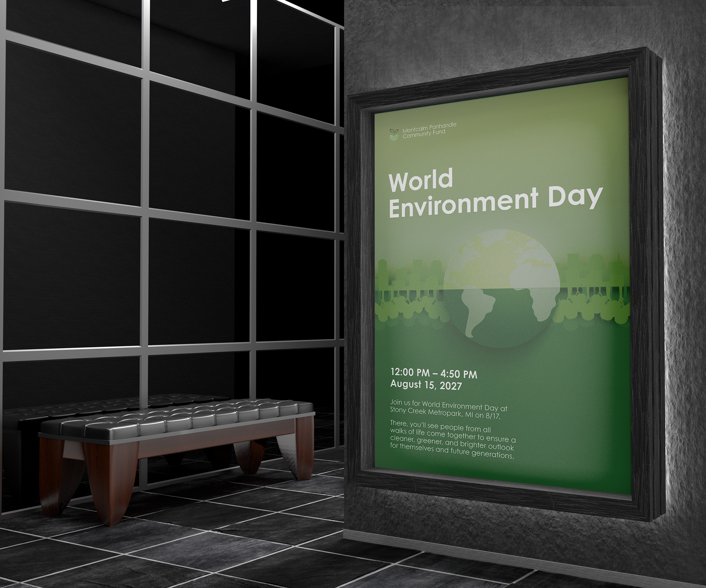Click the "World Environment Day" poster headline

[495, 193]
